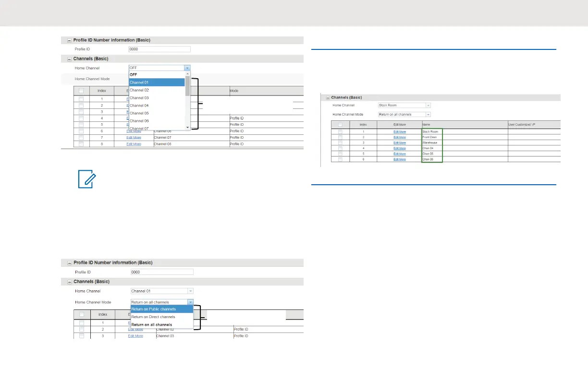
Task: Tick row 4 checkbox in the table with Mode column
Action: (82, 118)
